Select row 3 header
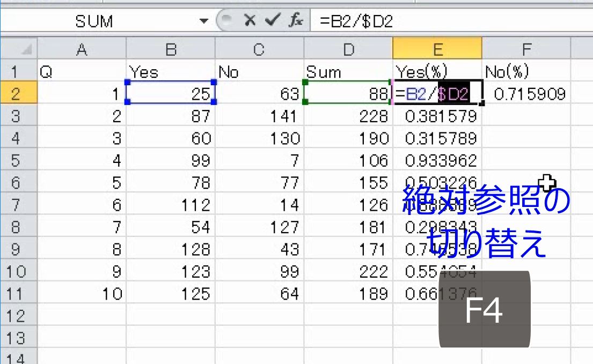 coord(19,115)
